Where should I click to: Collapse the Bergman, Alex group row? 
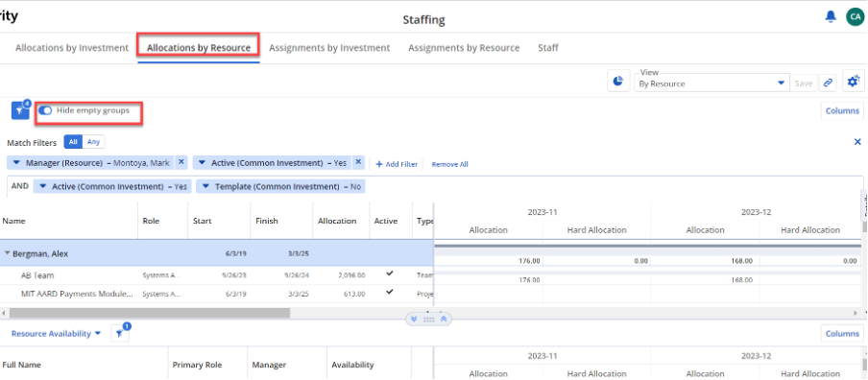7,253
